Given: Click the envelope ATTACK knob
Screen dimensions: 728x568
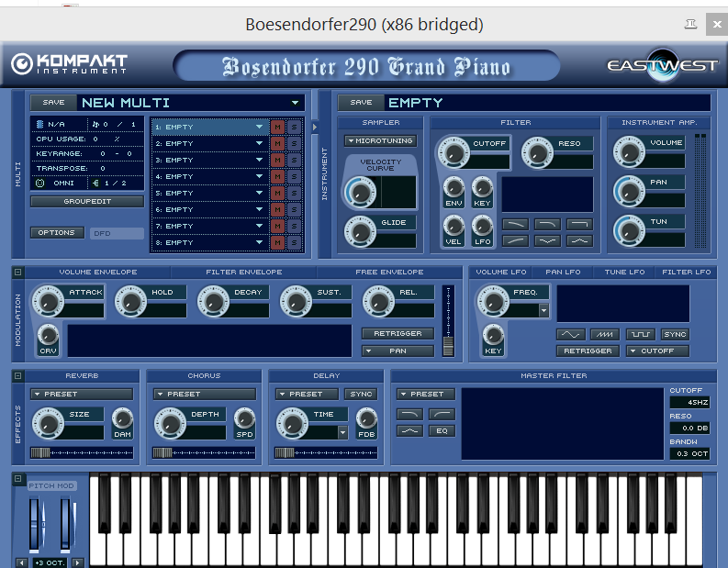Looking at the screenshot, I should 48,301.
